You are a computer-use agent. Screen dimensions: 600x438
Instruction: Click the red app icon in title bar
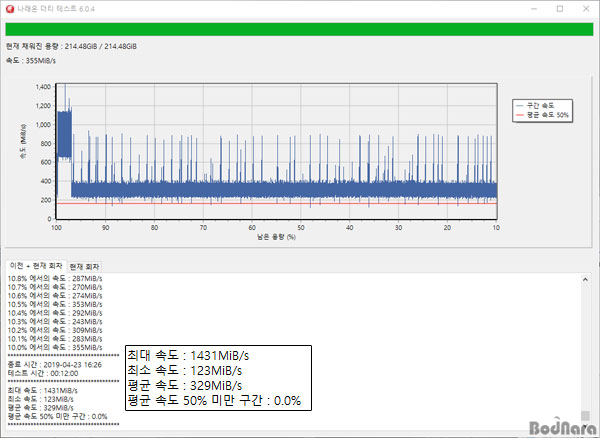(11, 8)
